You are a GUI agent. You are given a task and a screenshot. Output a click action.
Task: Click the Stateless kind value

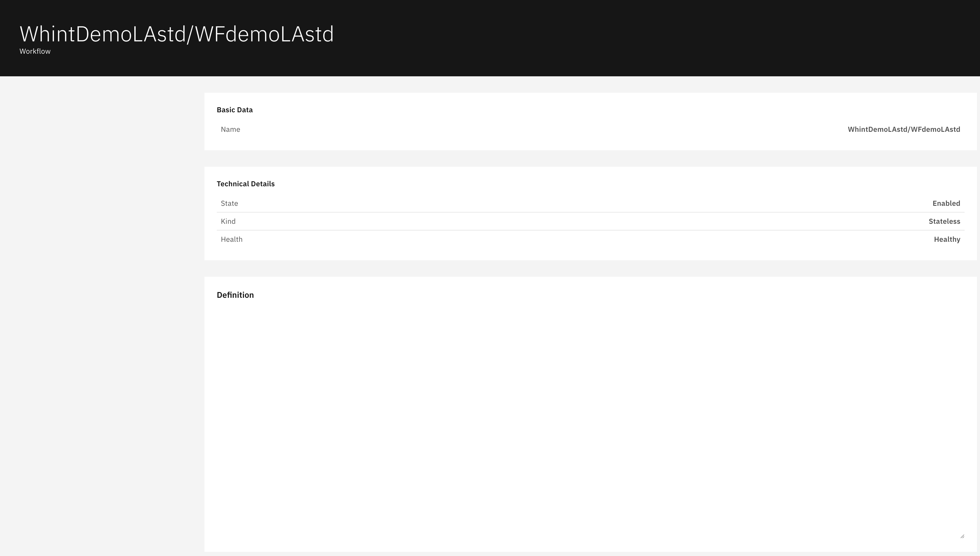pyautogui.click(x=944, y=221)
